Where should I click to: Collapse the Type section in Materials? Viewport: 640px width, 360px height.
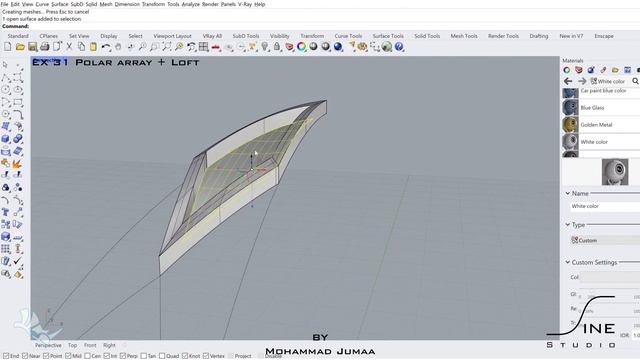point(568,224)
